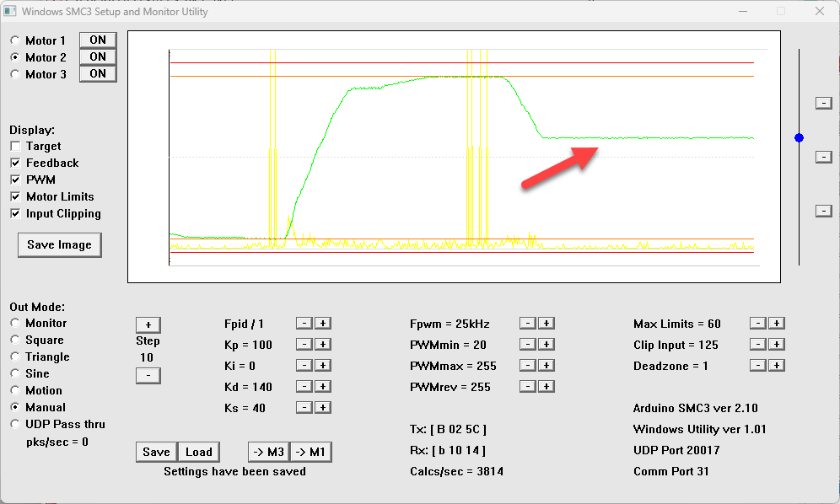Copy settings to M3 button
Screen dimensions: 840x504
click(268, 453)
